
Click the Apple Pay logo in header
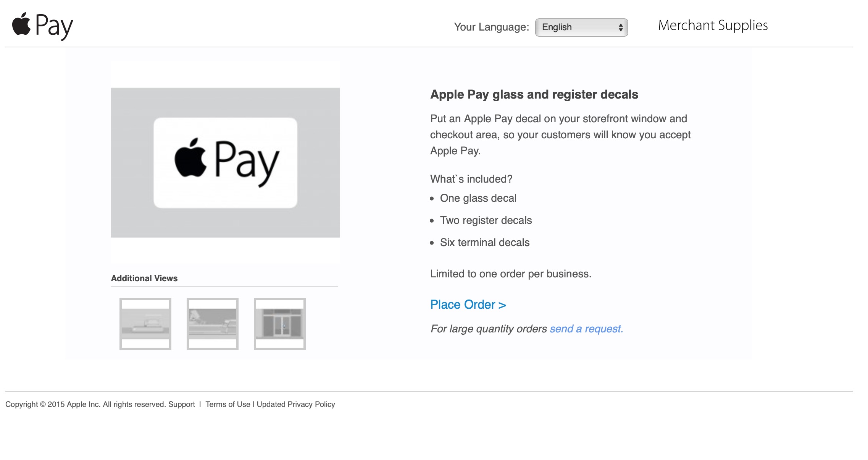[42, 26]
